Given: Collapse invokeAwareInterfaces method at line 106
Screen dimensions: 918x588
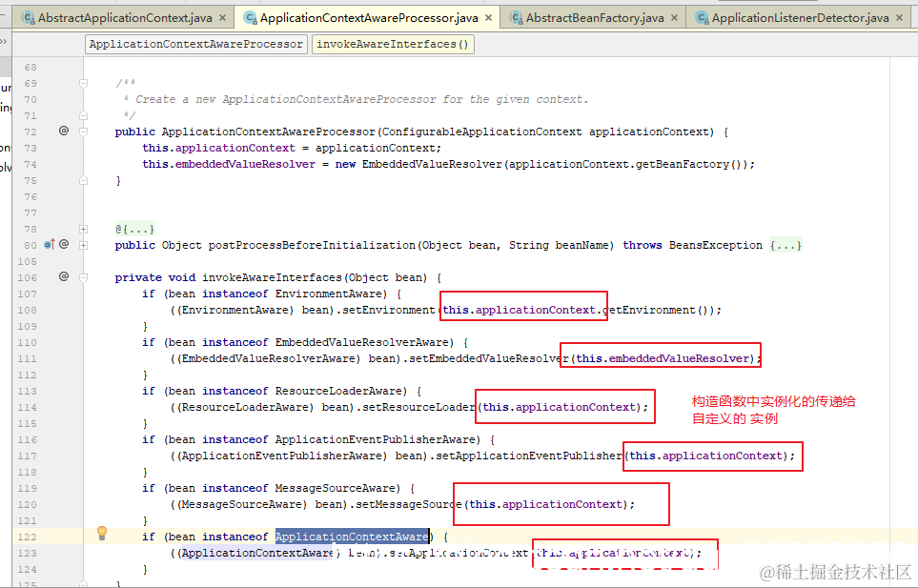Looking at the screenshot, I should click(x=83, y=278).
